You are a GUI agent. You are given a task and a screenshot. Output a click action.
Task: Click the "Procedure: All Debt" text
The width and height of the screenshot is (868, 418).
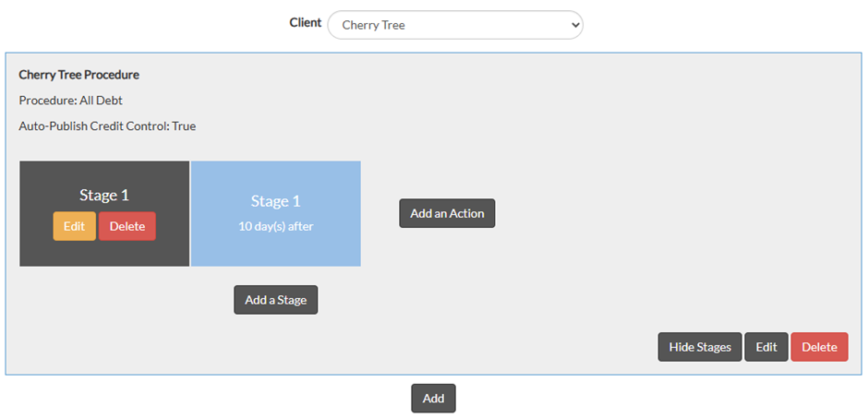click(70, 100)
